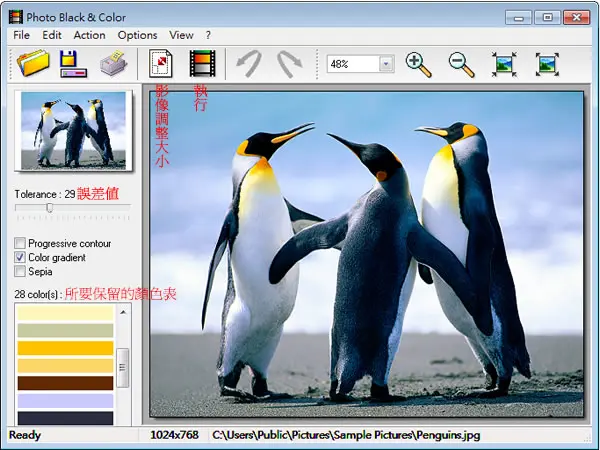
Task: Click the Tolerance slider track
Action: pos(73,207)
